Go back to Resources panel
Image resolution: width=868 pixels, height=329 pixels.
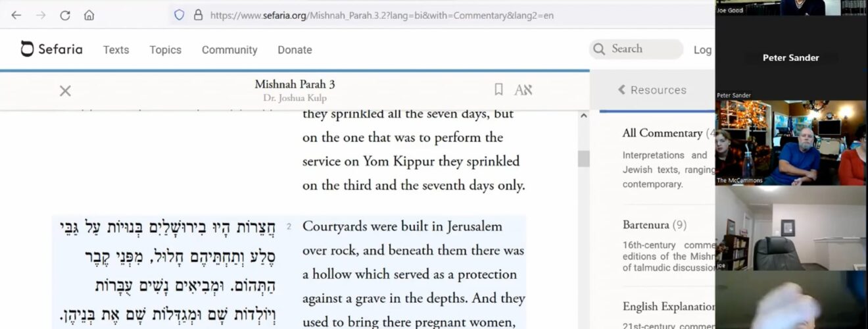[652, 90]
